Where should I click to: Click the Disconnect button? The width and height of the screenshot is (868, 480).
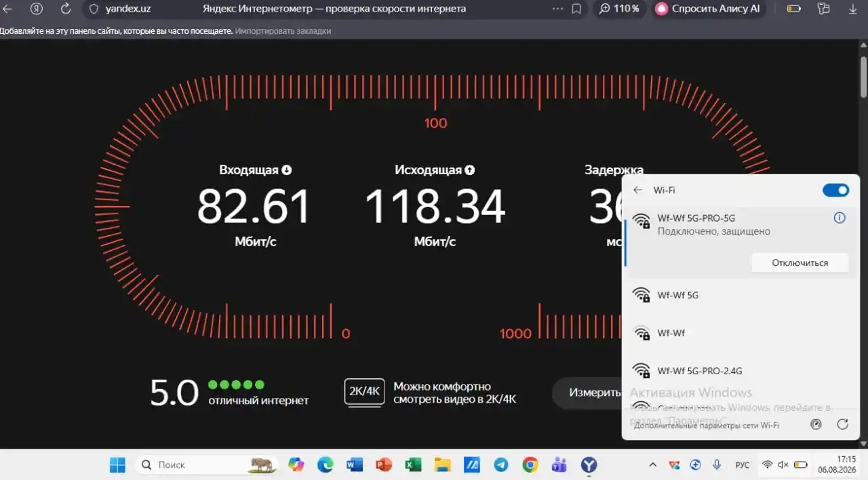(x=800, y=263)
